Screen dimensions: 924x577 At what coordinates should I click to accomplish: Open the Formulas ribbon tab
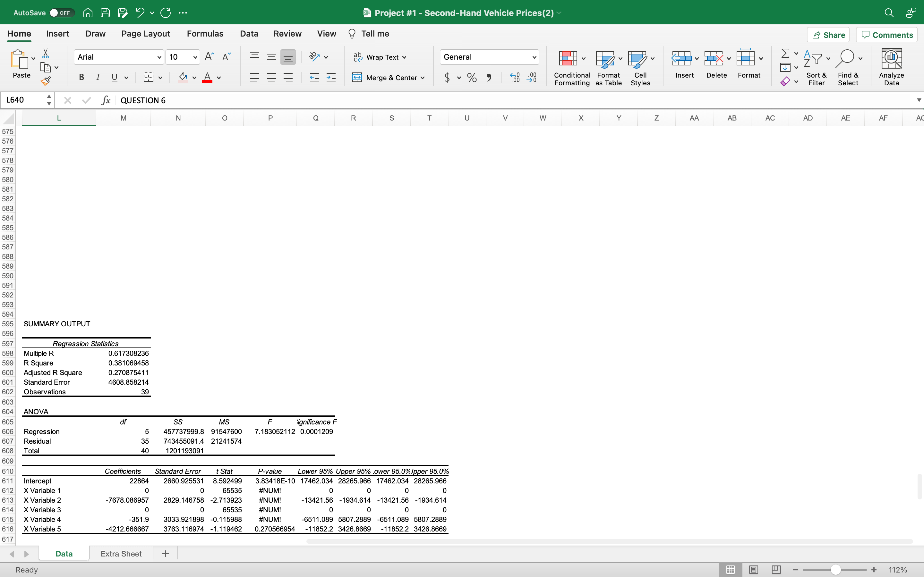(205, 34)
